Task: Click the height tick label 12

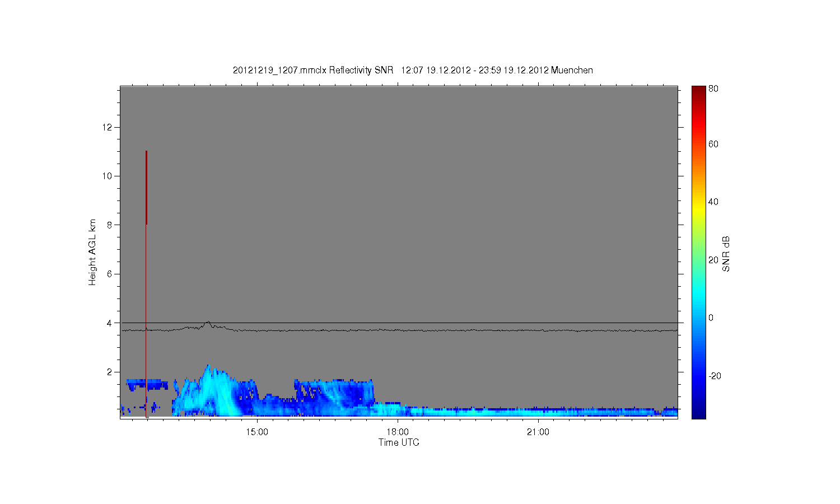Action: [107, 128]
